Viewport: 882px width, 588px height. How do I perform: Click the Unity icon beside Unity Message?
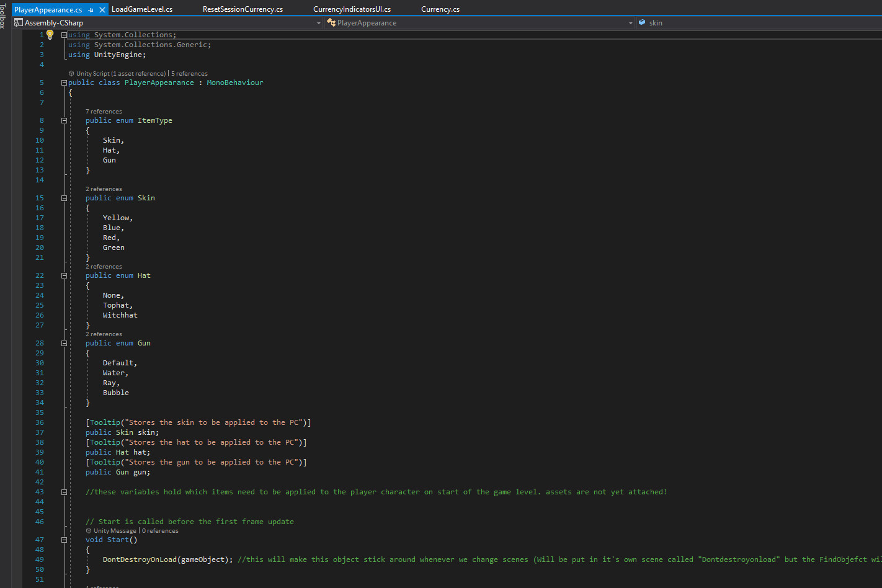(89, 531)
